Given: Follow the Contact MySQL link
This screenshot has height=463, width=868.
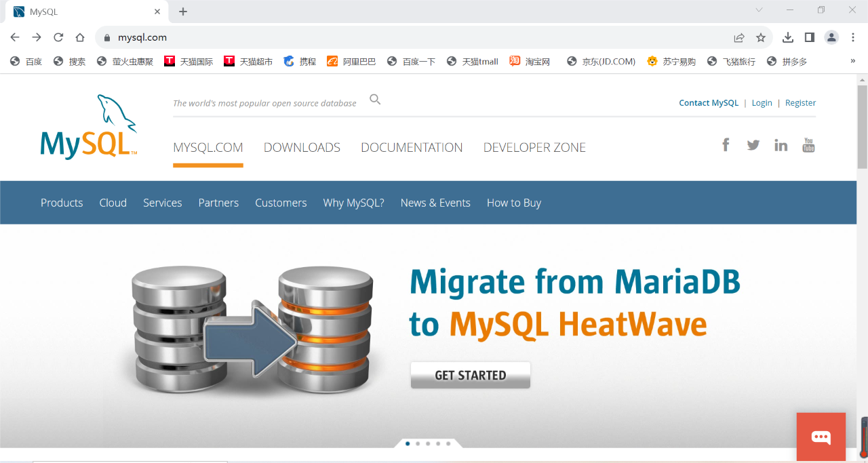Looking at the screenshot, I should click(709, 103).
